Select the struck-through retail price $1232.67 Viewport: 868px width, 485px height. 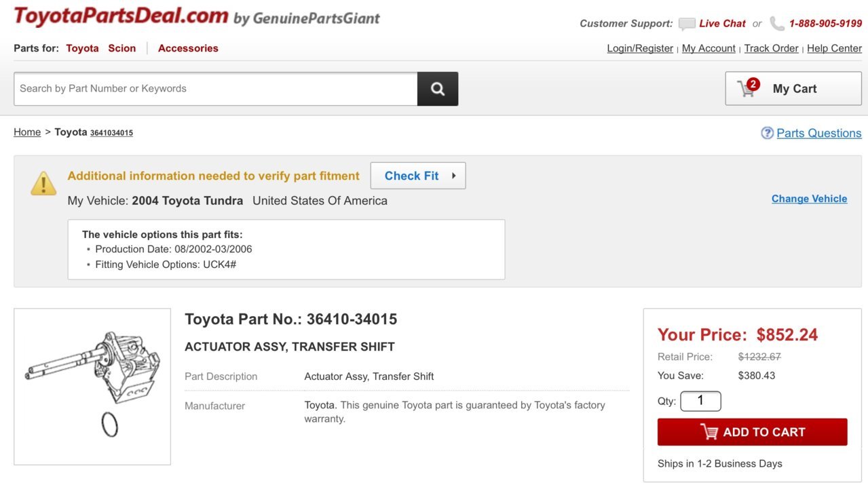click(759, 357)
